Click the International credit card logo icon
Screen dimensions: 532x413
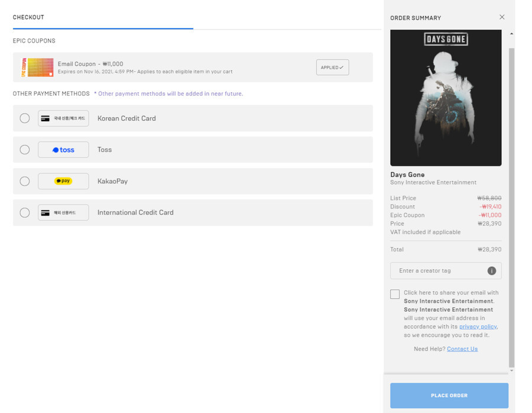(x=63, y=212)
